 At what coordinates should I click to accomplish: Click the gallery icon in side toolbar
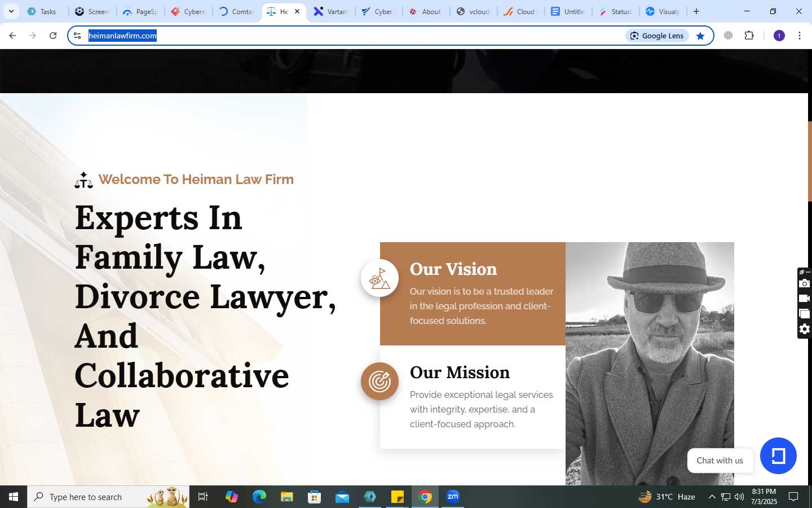[x=805, y=314]
